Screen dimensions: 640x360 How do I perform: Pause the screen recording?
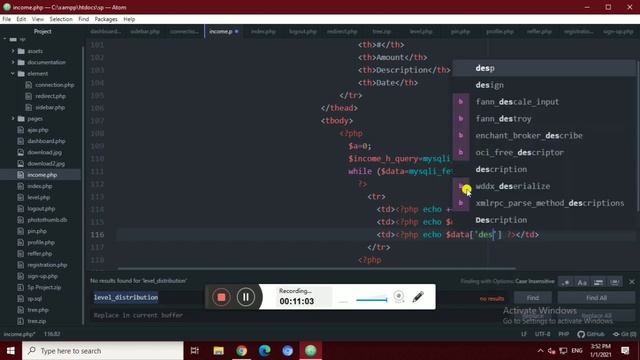pyautogui.click(x=245, y=297)
